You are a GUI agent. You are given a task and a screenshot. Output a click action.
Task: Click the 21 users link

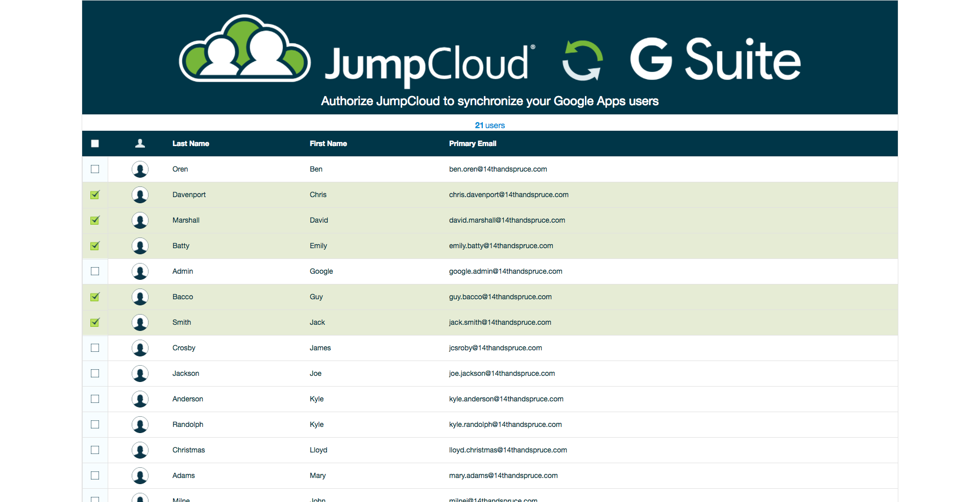[x=489, y=125]
